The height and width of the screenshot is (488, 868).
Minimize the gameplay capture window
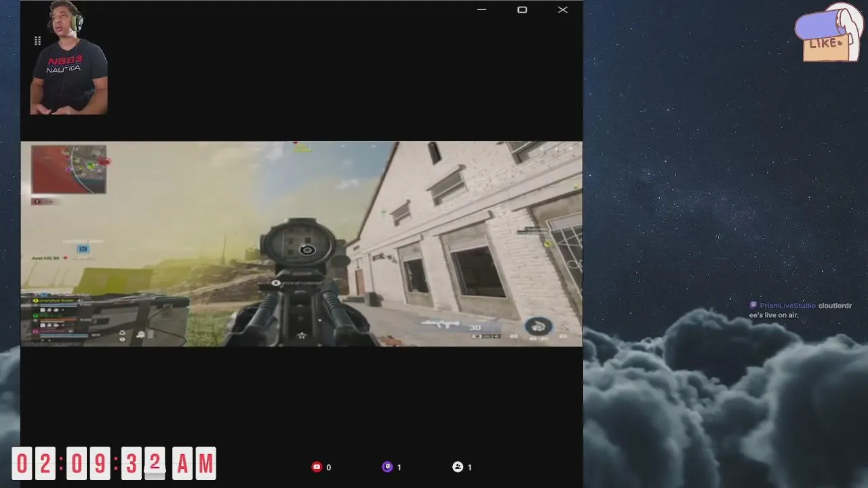(481, 9)
